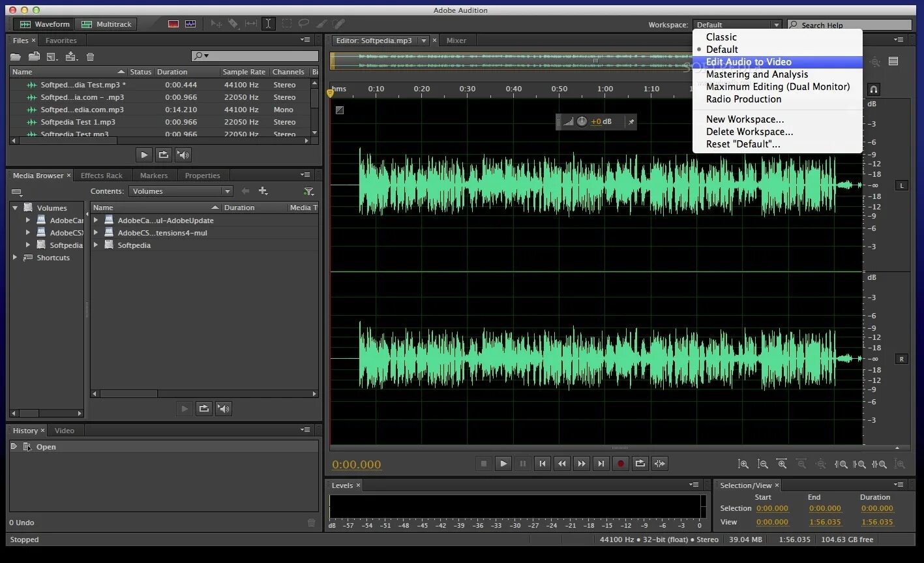
Task: Click the red Record button
Action: pyautogui.click(x=621, y=464)
